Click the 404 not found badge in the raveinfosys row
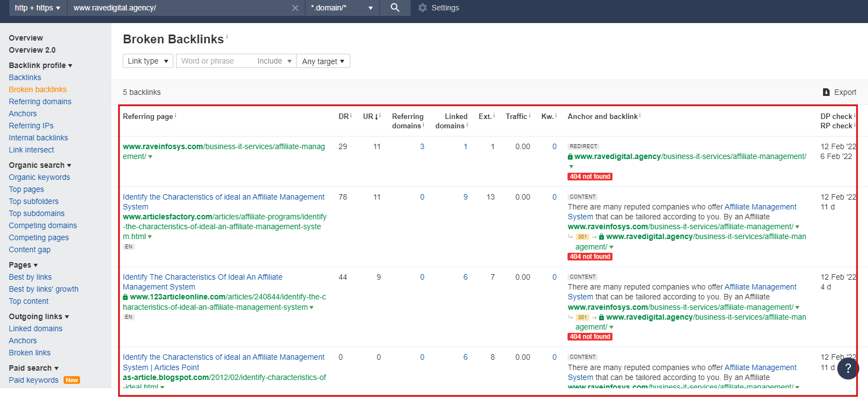The width and height of the screenshot is (868, 397). tap(590, 177)
